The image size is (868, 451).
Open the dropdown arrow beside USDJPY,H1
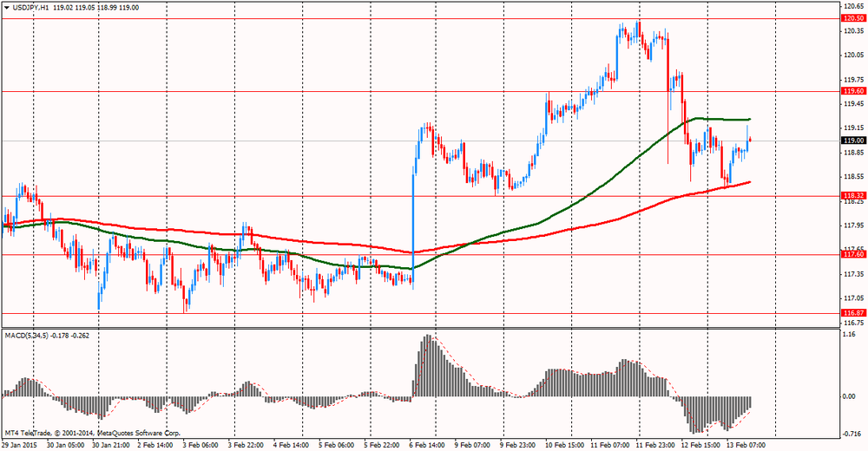coord(7,6)
